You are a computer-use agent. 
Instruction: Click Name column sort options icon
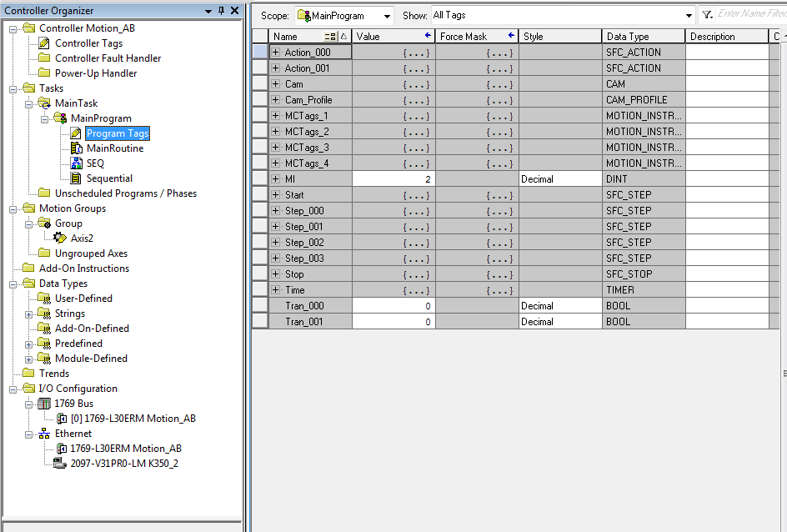point(330,36)
